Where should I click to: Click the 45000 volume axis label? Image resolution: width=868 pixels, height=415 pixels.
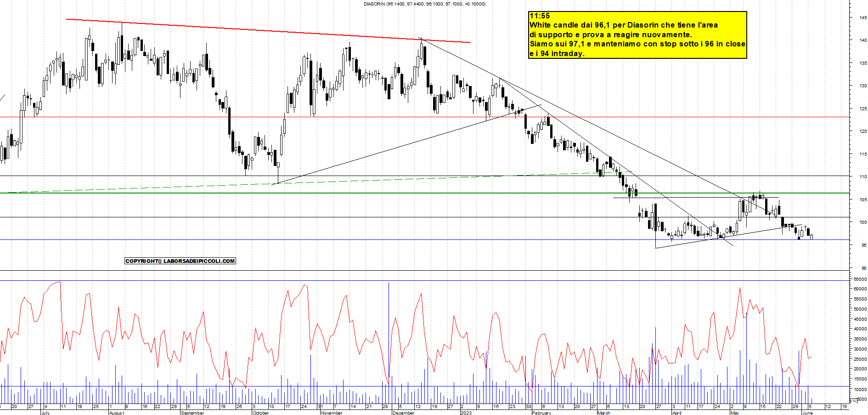tap(860, 319)
